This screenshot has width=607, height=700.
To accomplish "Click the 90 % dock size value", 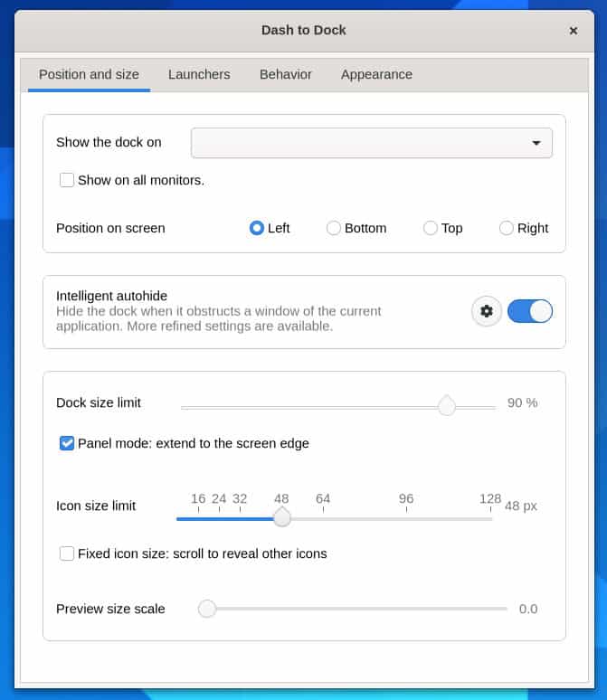I will point(522,402).
